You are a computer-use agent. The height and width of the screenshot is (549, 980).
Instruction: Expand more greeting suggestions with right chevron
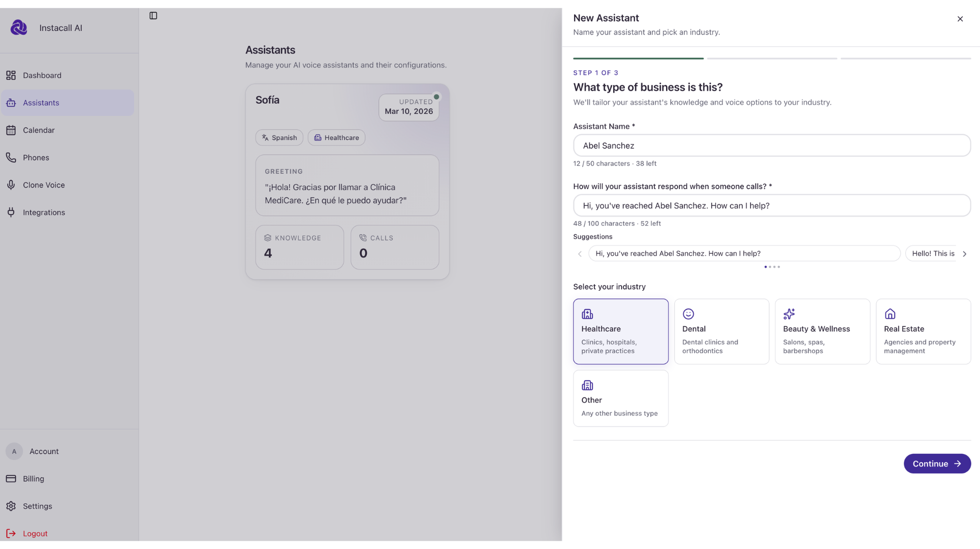pyautogui.click(x=965, y=253)
